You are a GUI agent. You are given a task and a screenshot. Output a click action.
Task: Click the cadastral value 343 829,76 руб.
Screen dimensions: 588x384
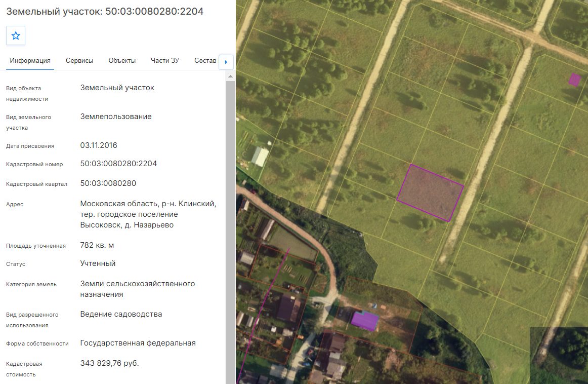coord(109,363)
